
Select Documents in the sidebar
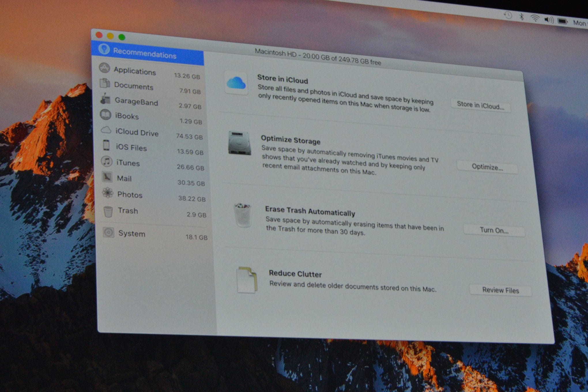pyautogui.click(x=150, y=87)
